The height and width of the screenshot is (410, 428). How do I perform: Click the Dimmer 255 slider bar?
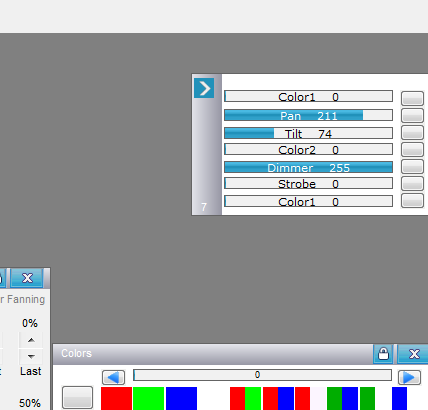(308, 167)
